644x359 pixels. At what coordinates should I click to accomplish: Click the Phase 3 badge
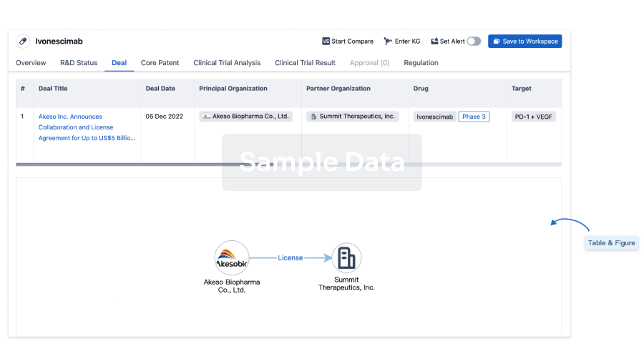[474, 117]
